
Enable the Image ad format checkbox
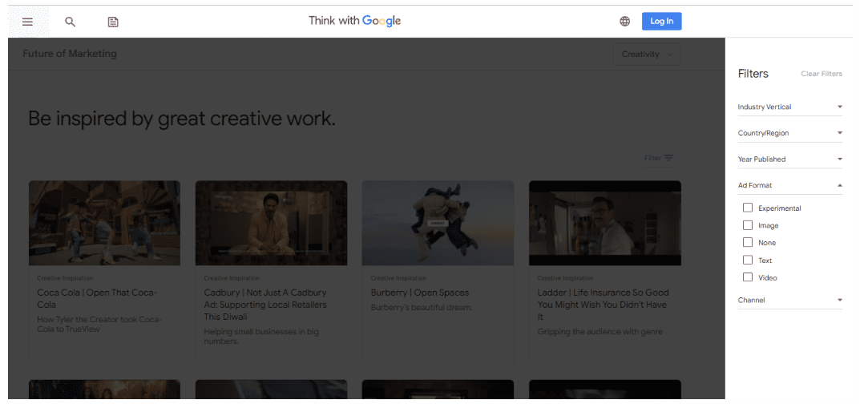tap(748, 225)
